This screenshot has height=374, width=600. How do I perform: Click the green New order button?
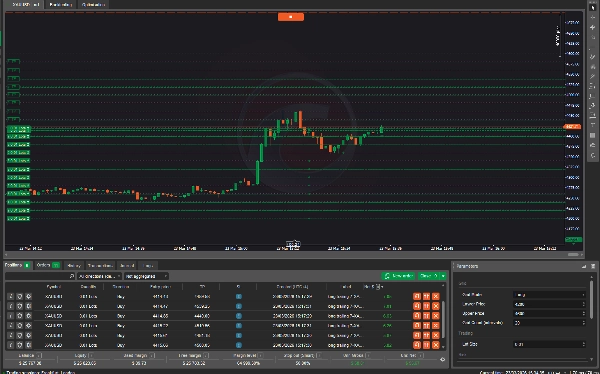[398, 276]
